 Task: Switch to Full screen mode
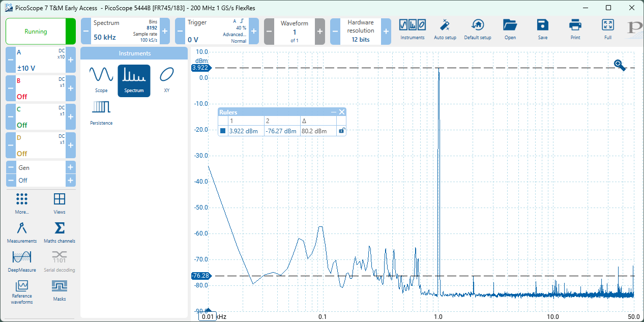click(608, 30)
